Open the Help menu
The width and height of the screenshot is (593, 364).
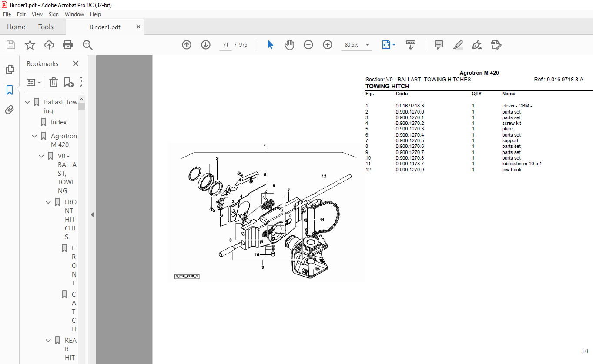tap(95, 14)
